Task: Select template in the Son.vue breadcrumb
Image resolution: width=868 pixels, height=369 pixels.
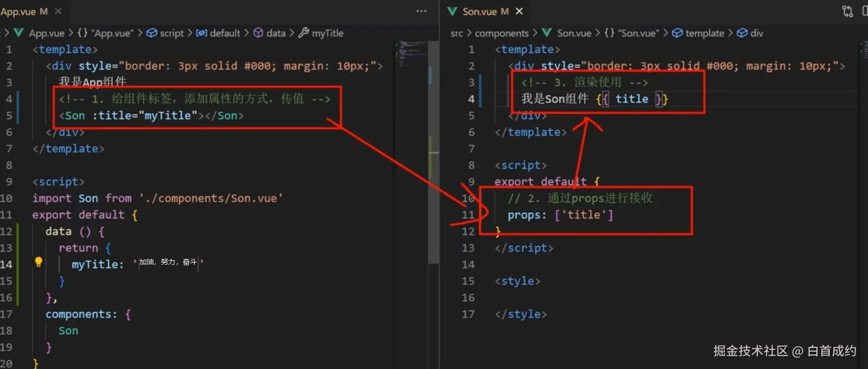Action: (x=705, y=33)
